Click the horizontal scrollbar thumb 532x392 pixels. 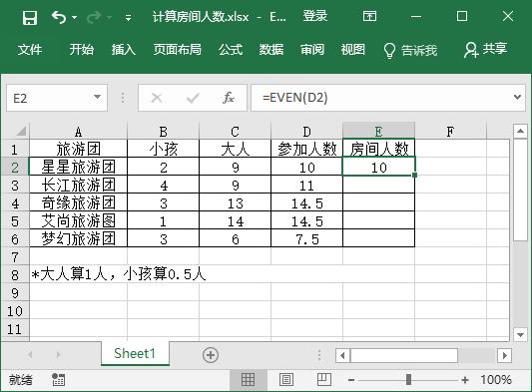[404, 355]
